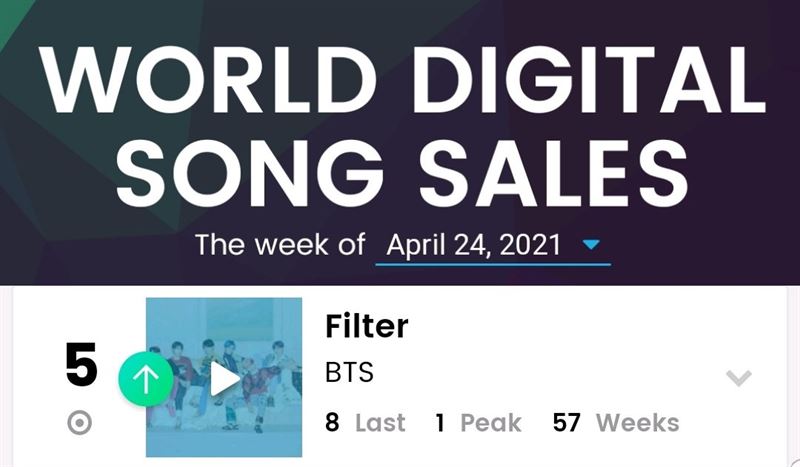The image size is (800, 467).
Task: Click the rank number 5
Action: [81, 365]
